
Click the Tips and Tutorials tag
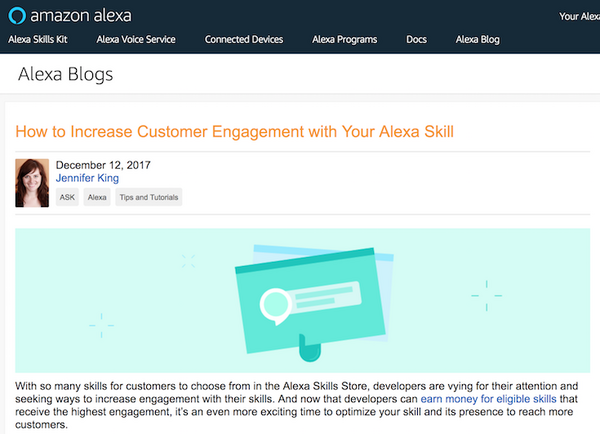[x=148, y=198]
